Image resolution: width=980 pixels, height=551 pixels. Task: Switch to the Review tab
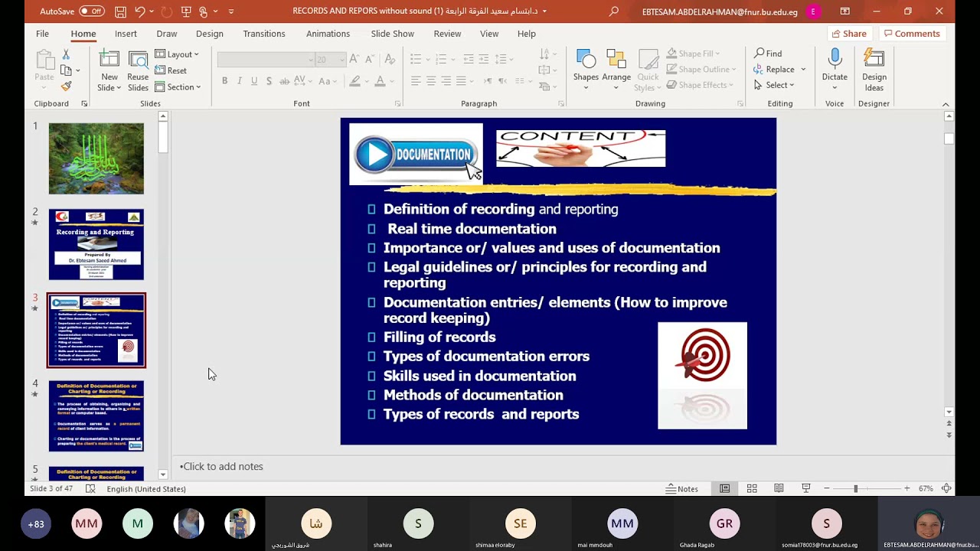click(447, 34)
